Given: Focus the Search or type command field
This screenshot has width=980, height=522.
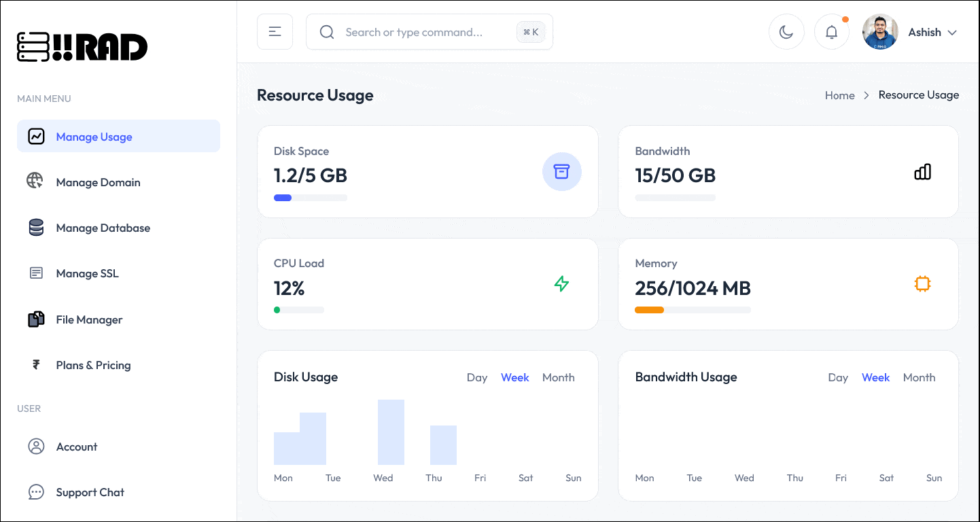Looking at the screenshot, I should tap(428, 32).
